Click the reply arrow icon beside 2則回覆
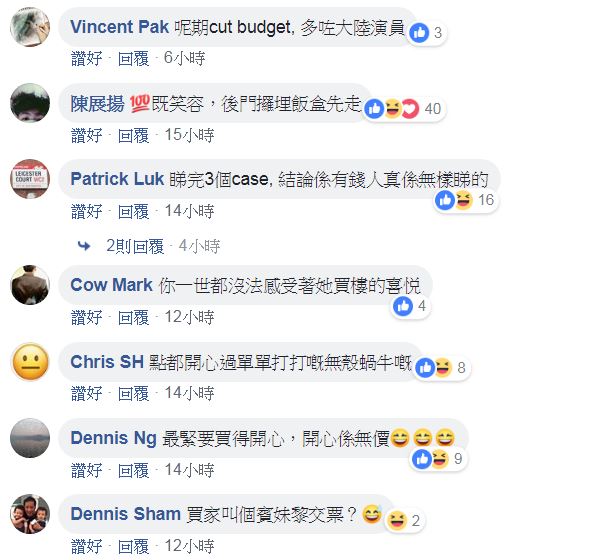Screen dimensions: 589x560 84,246
